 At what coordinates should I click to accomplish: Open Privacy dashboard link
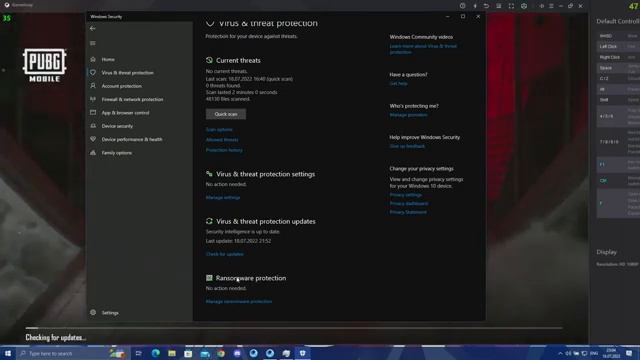[409, 204]
